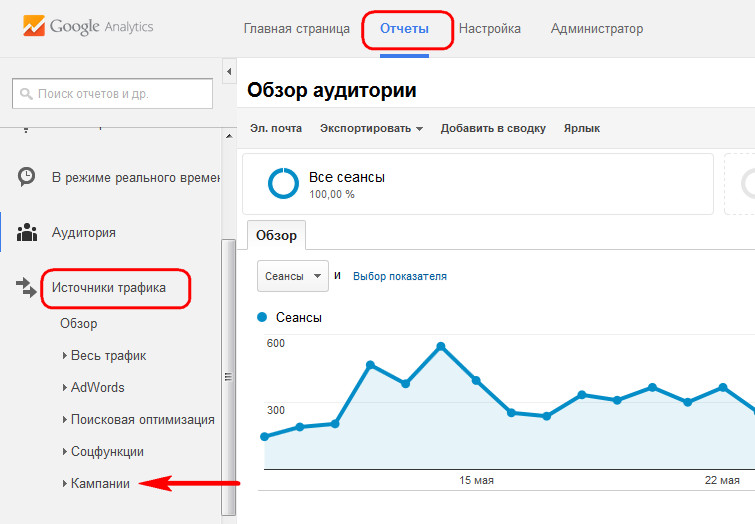Open the Главная страница tab
Viewport: 755px width, 524px height.
click(x=297, y=28)
